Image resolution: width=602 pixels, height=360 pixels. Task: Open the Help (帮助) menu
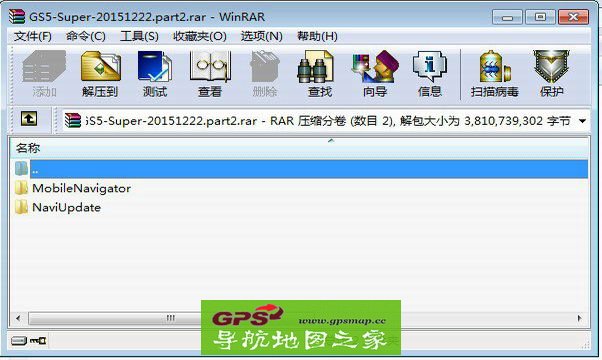(x=317, y=36)
